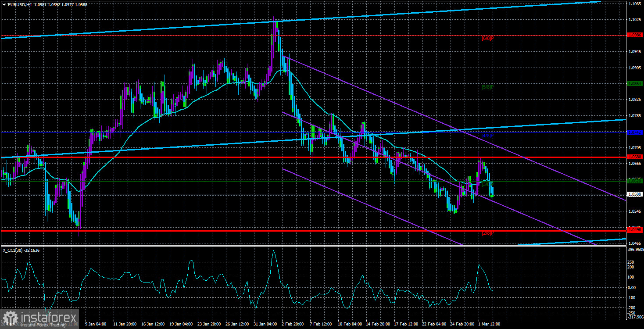Click the 396.9508 CCI scale maximum value
The height and width of the screenshot is (329, 644).
[635, 249]
